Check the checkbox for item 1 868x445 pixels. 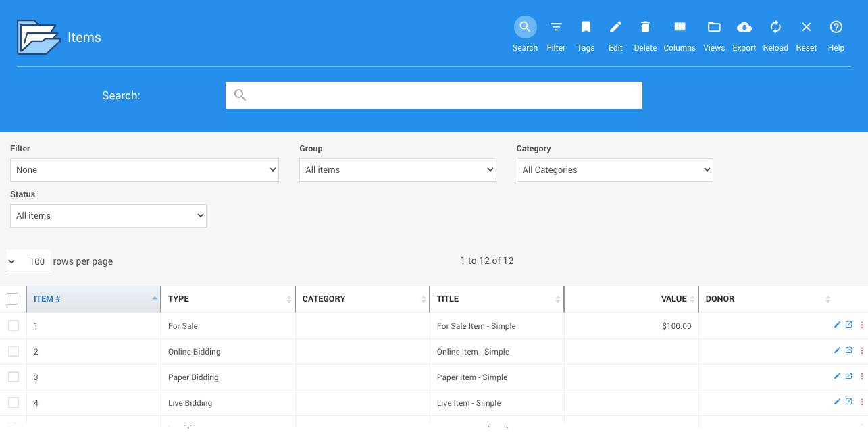coord(14,325)
